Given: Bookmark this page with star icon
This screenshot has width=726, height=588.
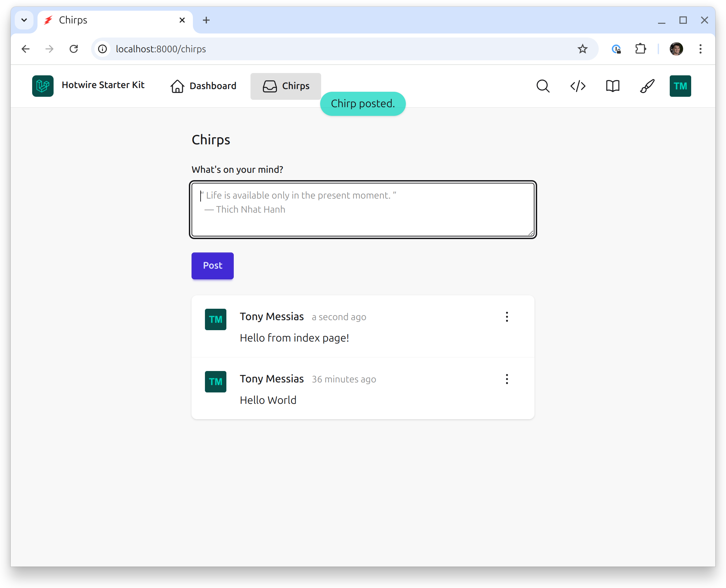Looking at the screenshot, I should pos(582,49).
